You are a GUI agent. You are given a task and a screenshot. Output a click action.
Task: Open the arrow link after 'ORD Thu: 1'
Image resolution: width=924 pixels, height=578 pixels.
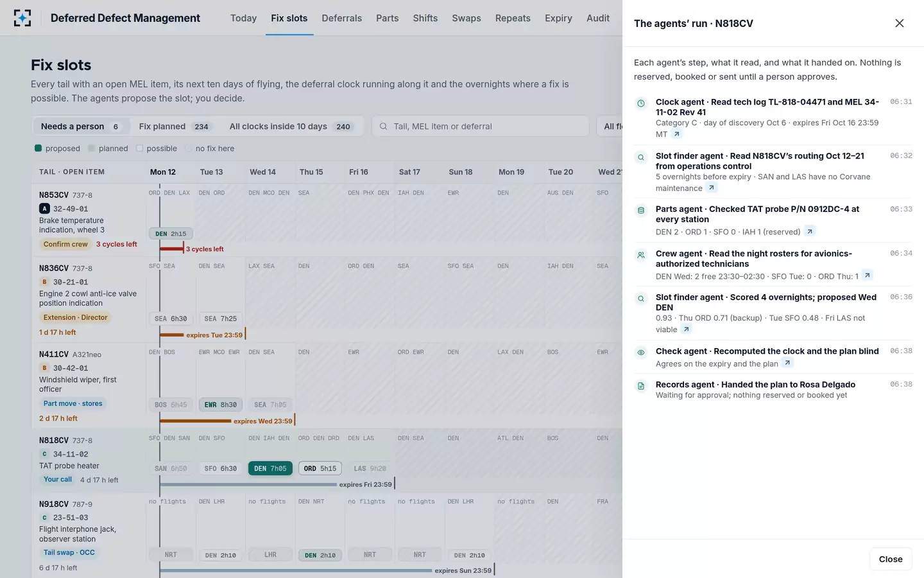(867, 276)
